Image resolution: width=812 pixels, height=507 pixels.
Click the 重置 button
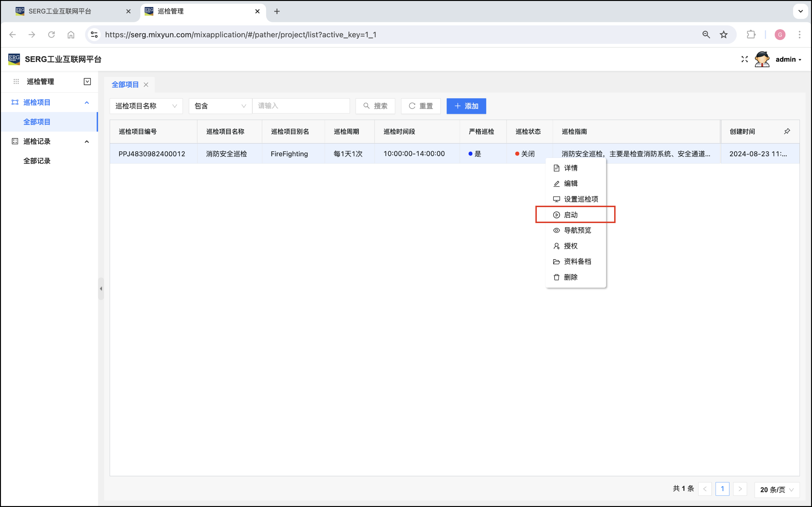(421, 106)
